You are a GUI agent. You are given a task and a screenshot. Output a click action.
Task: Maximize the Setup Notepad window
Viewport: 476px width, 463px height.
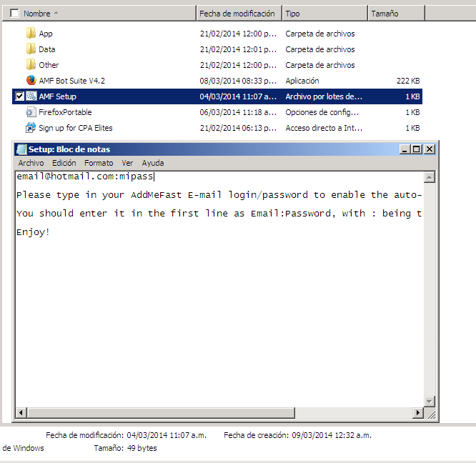click(416, 149)
